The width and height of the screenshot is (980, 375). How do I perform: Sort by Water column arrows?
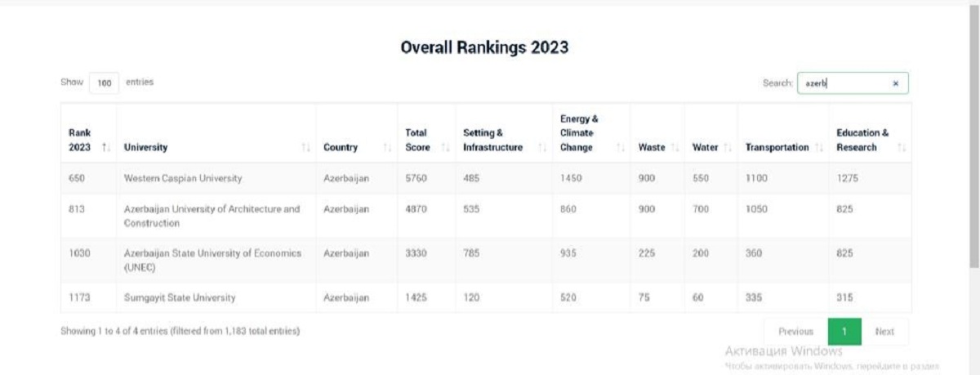click(x=728, y=148)
